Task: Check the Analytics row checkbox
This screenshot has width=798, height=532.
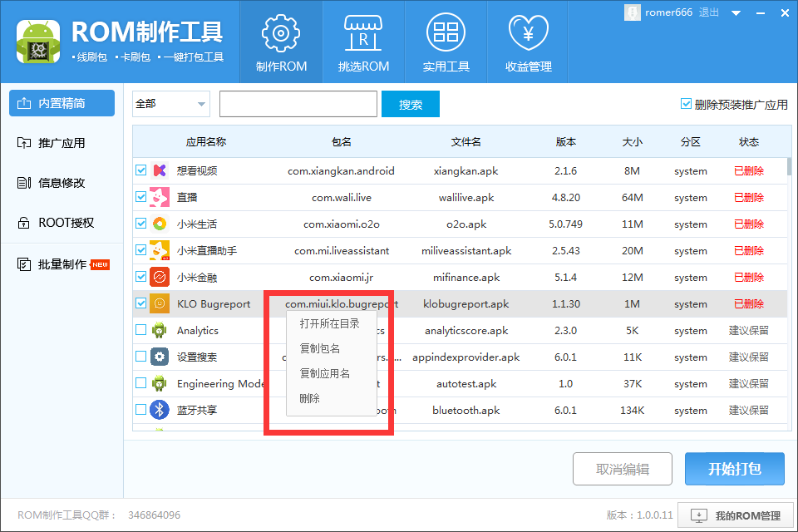Action: tap(141, 331)
